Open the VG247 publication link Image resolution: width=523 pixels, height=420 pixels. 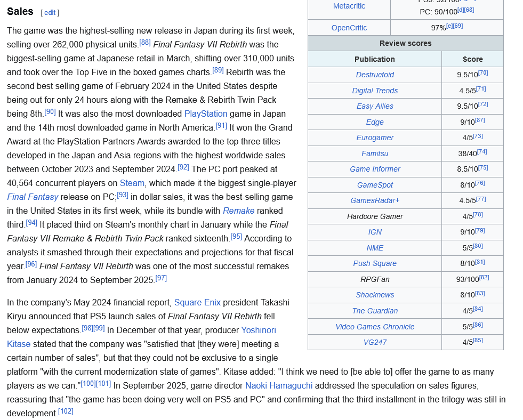375,342
